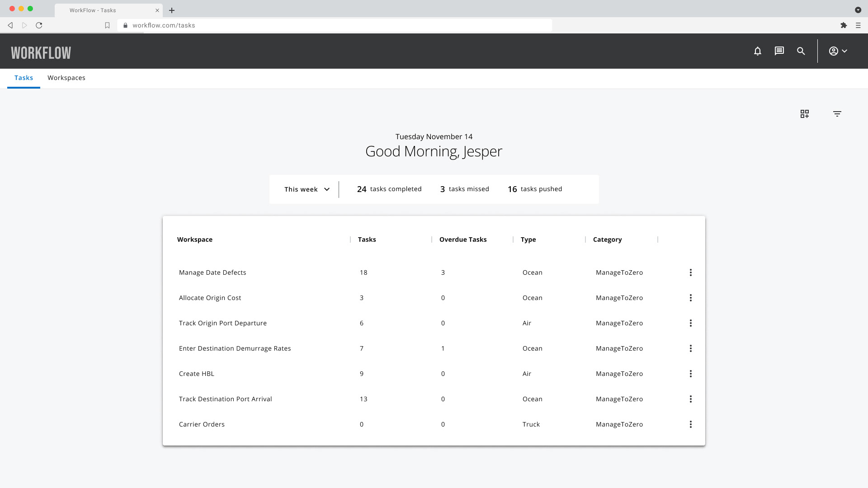Open more options for Carrier Orders
Screen dimensions: 868x488
click(691, 424)
